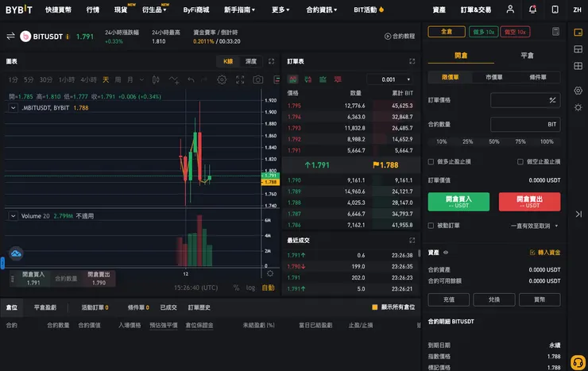Image resolution: width=588 pixels, height=371 pixels.
Task: Open the 更多 dropdown menu
Action: click(280, 10)
